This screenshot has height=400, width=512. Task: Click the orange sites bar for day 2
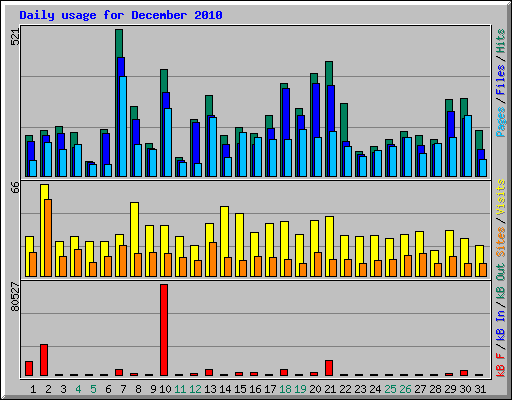pos(48,238)
